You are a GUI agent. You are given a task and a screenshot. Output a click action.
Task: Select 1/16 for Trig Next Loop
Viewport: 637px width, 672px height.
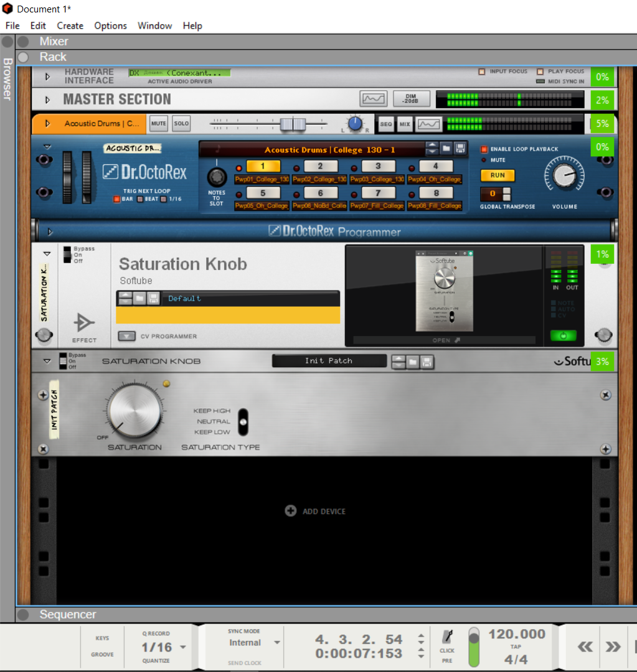163,199
